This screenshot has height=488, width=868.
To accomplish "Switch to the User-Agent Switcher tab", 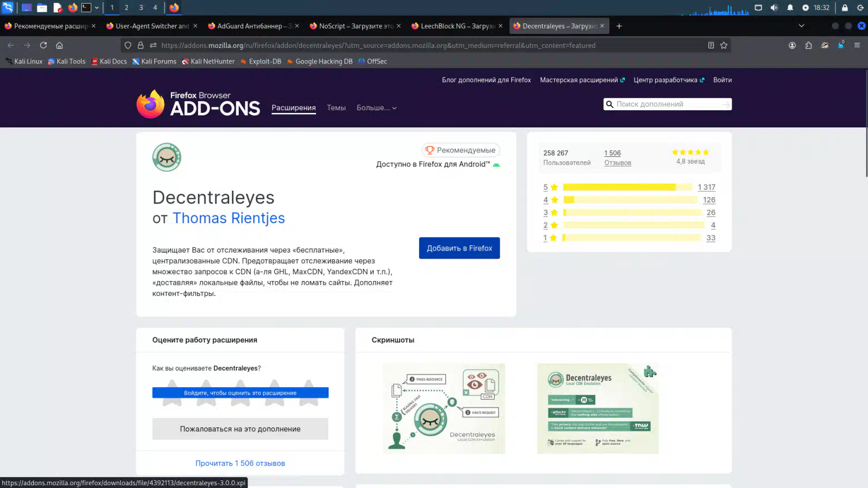I will pyautogui.click(x=152, y=26).
